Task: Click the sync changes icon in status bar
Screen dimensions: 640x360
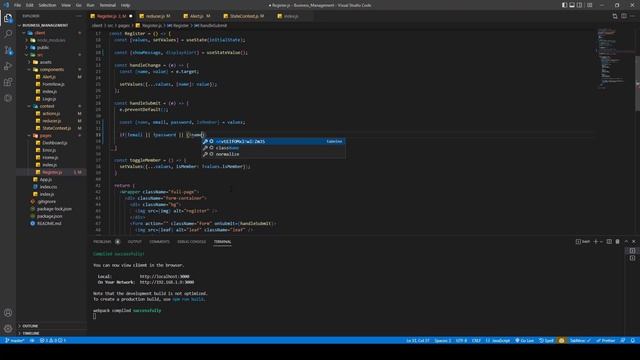Action: click(x=32, y=340)
